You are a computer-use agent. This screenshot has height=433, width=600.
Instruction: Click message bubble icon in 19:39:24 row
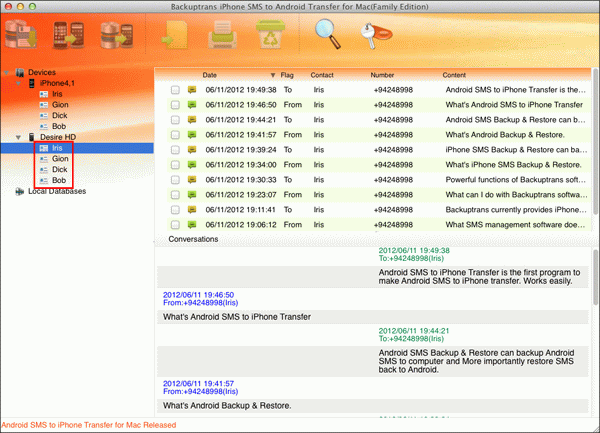point(192,150)
